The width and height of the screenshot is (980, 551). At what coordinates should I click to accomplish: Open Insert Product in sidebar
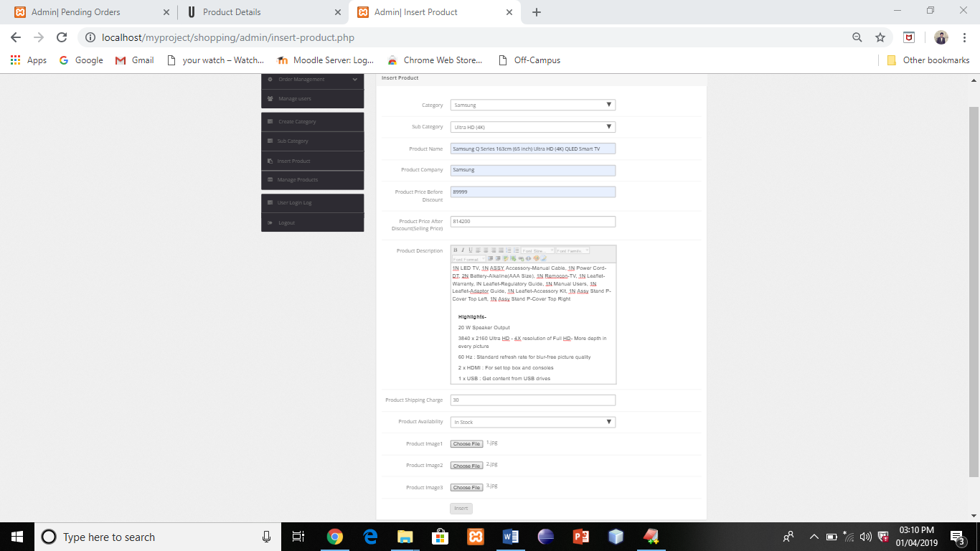(312, 161)
